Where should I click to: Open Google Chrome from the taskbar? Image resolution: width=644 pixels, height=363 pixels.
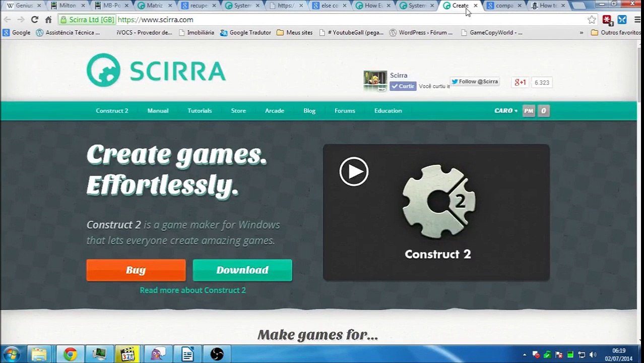[70, 354]
